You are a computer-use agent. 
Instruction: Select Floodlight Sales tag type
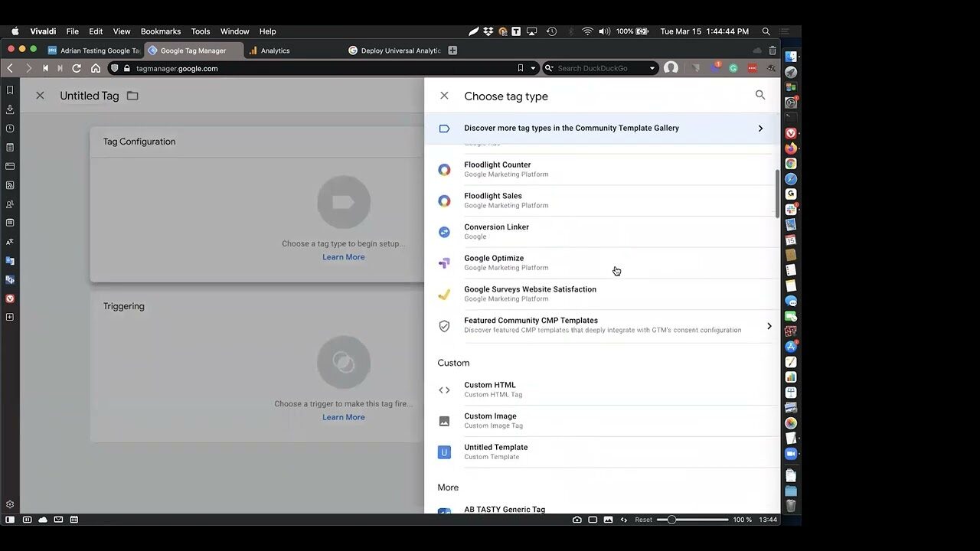(603, 201)
